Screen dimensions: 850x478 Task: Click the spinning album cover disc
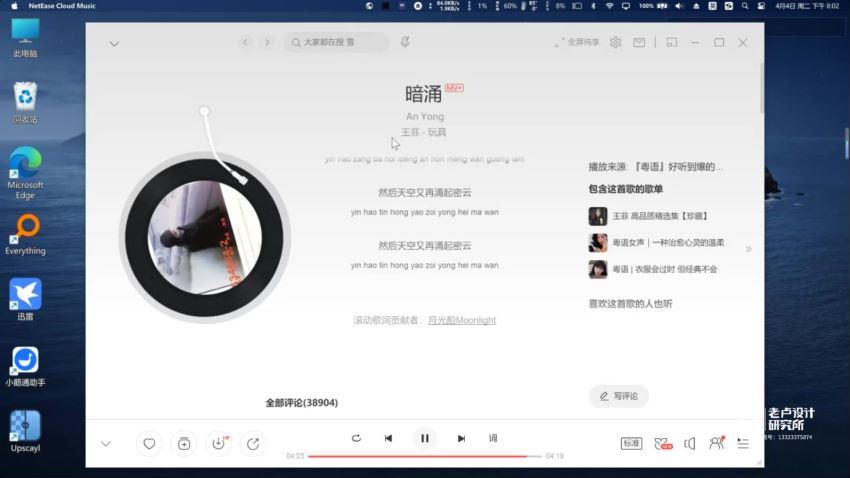(204, 237)
